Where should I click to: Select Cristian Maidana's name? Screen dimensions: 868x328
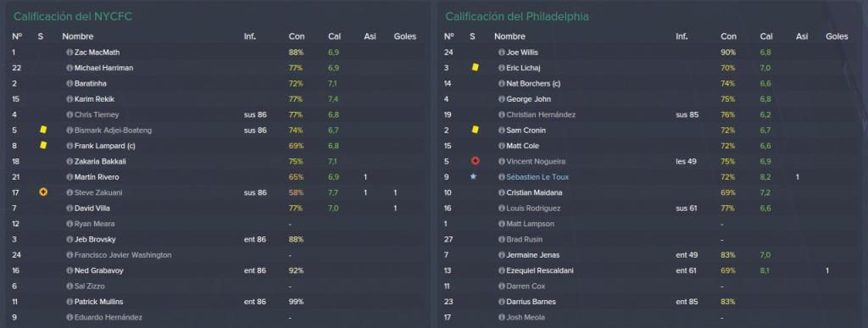pyautogui.click(x=529, y=193)
